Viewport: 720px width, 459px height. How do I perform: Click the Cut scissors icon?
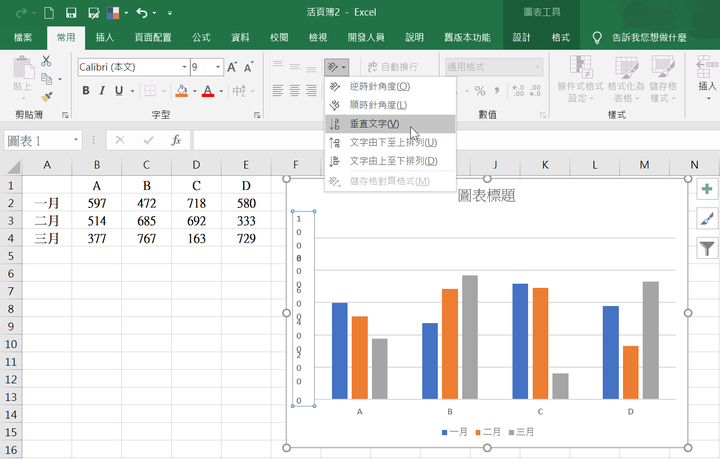pyautogui.click(x=46, y=61)
